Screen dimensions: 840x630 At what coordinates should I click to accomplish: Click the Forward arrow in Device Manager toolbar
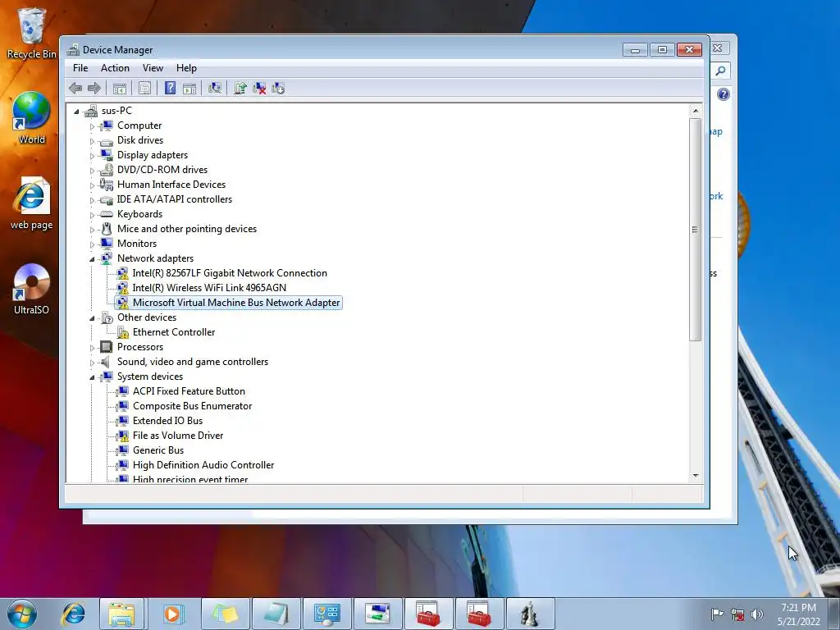[94, 89]
